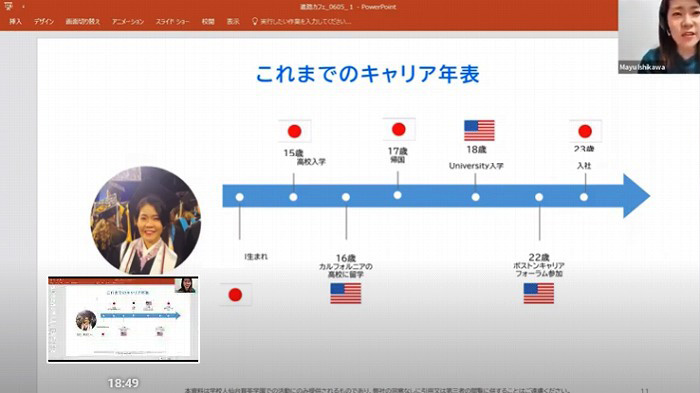Select the US flag under 22歳 ボストンキャリア

tap(538, 293)
